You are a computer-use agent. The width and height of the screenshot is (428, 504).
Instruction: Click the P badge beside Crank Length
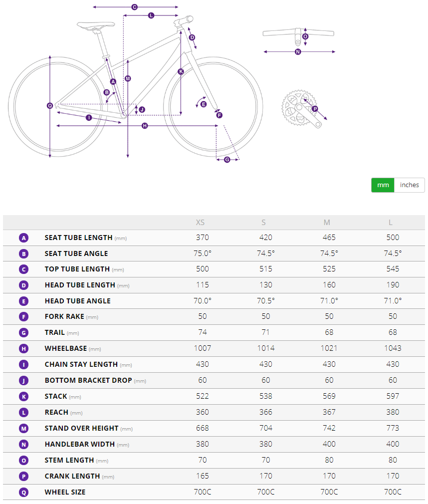[23, 476]
